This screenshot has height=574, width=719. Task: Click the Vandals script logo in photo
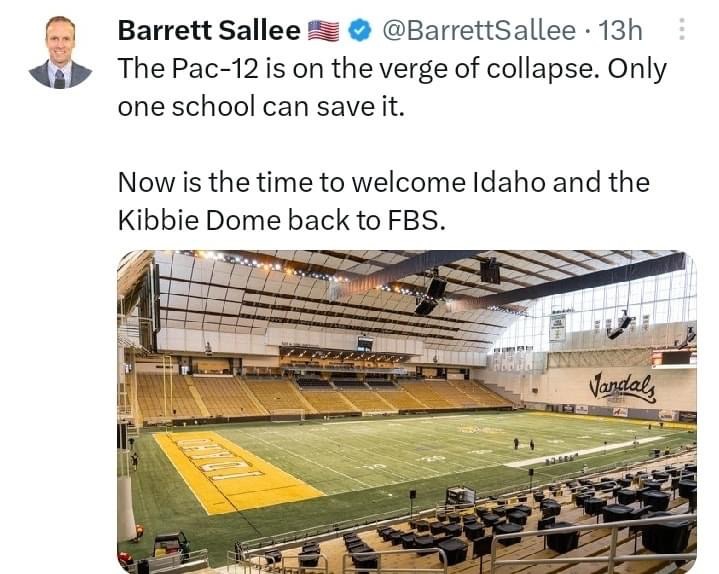(x=622, y=383)
